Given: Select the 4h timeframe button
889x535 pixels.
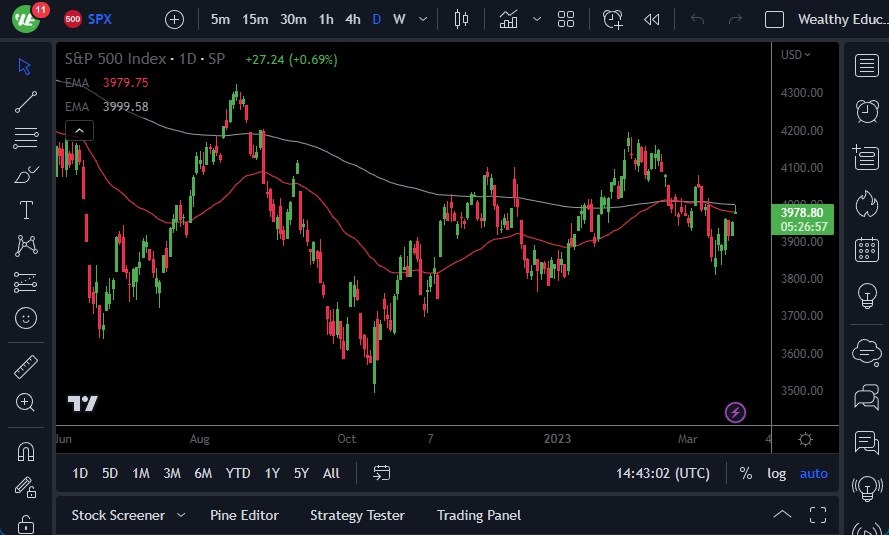Looking at the screenshot, I should pyautogui.click(x=352, y=19).
